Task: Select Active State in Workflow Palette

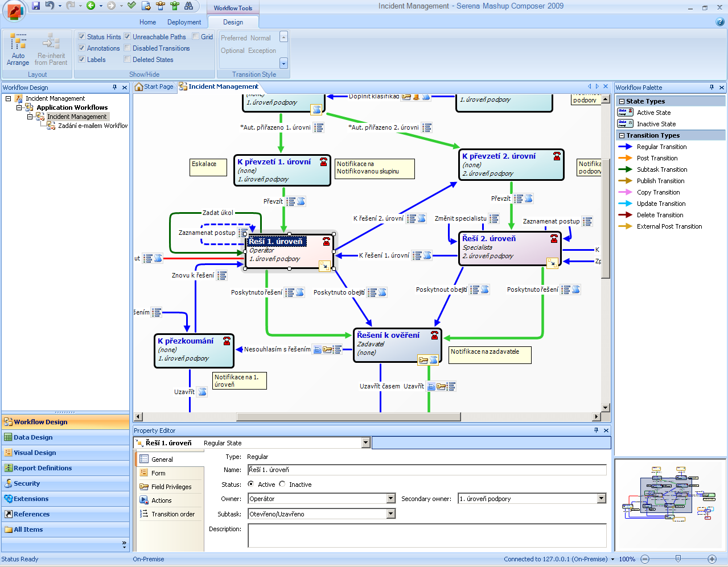Action: (x=653, y=113)
